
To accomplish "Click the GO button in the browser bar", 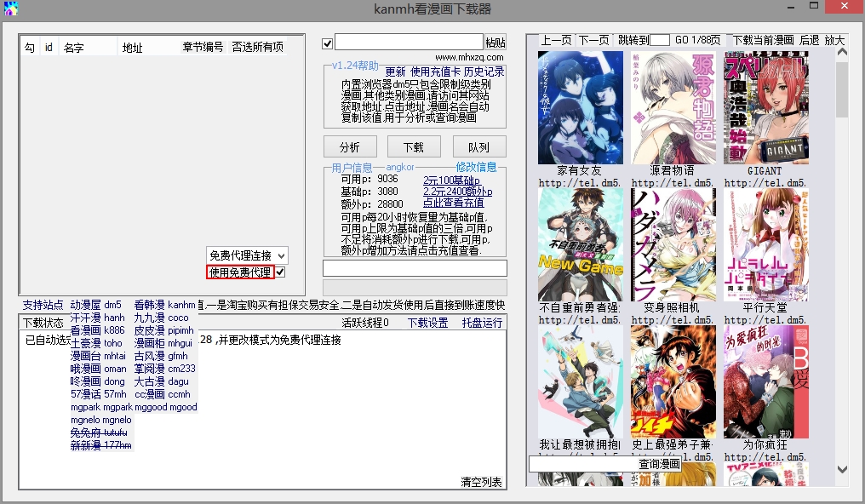I will tap(682, 40).
